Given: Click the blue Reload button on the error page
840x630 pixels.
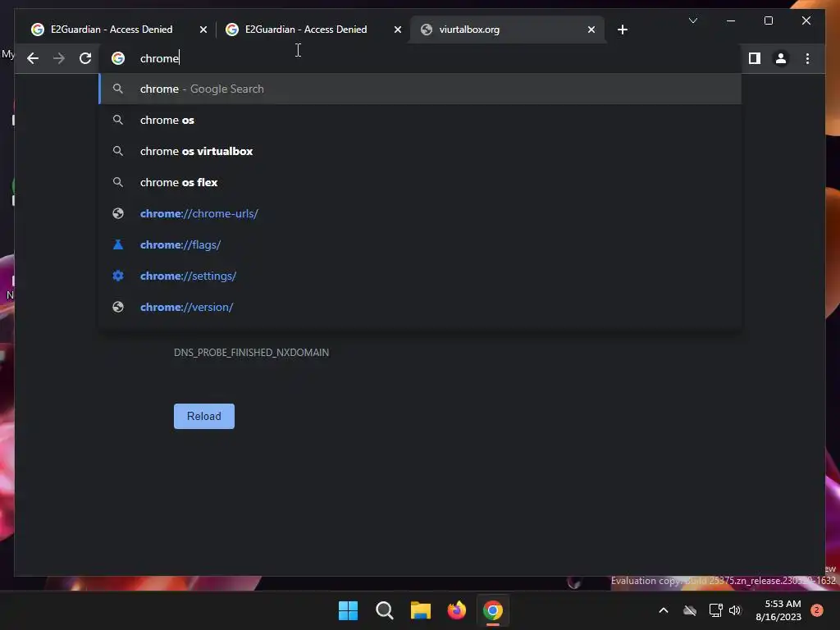Looking at the screenshot, I should (x=204, y=416).
